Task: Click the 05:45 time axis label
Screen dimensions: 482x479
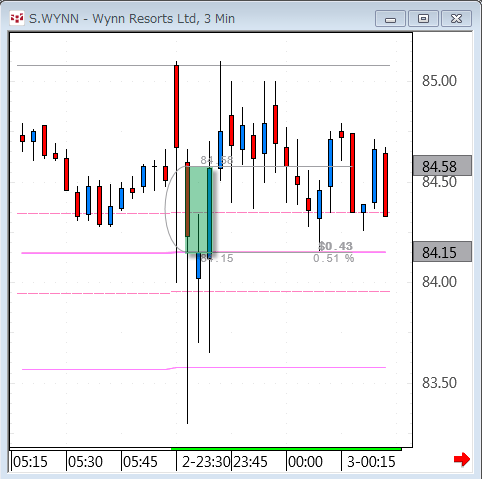Action: click(140, 462)
